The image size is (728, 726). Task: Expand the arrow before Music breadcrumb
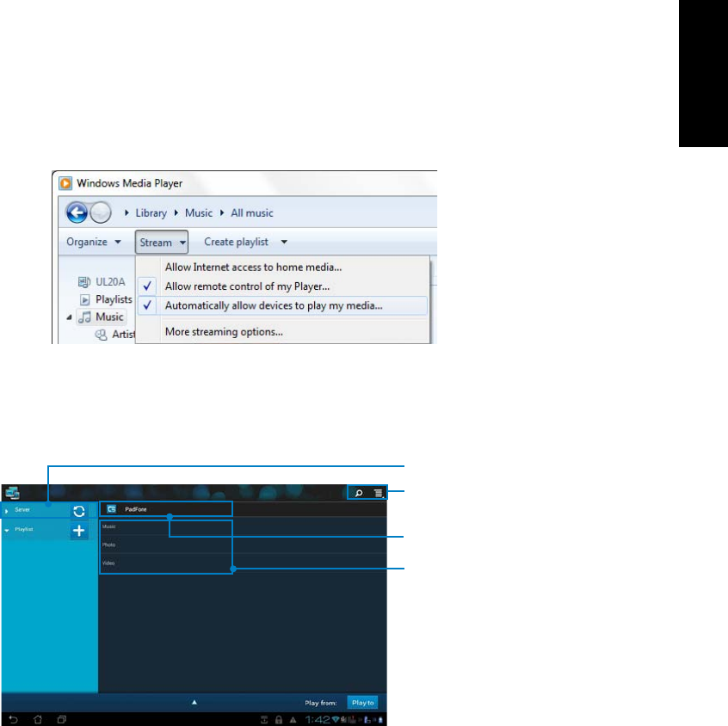pos(176,213)
